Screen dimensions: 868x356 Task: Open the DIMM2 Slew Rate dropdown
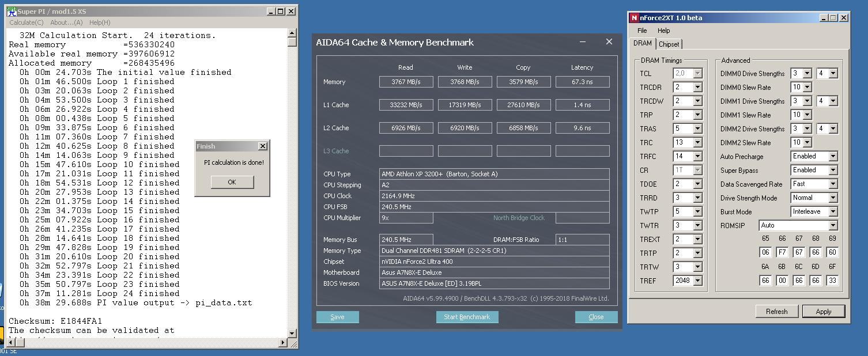(x=807, y=142)
